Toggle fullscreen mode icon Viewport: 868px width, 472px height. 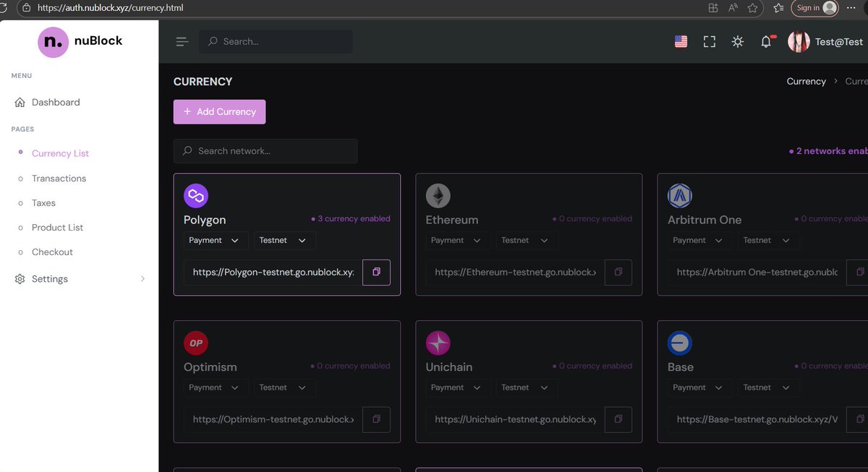pos(710,42)
